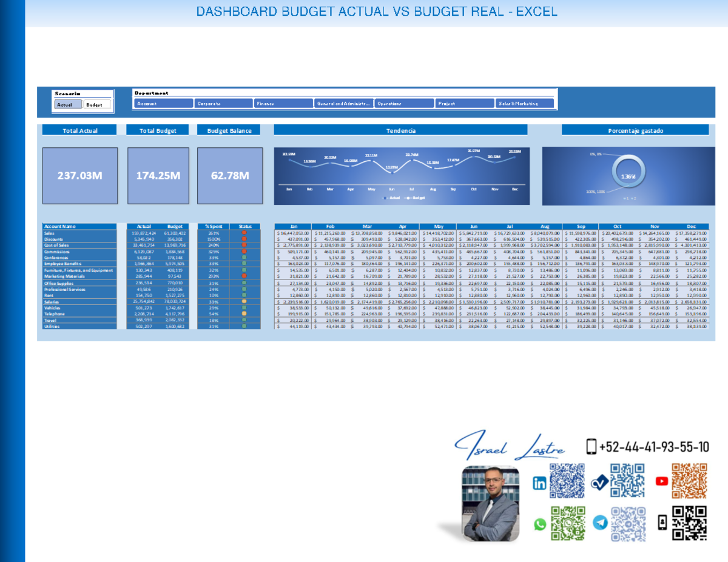
Task: Click the yellow status dot for Telephone
Action: (244, 313)
